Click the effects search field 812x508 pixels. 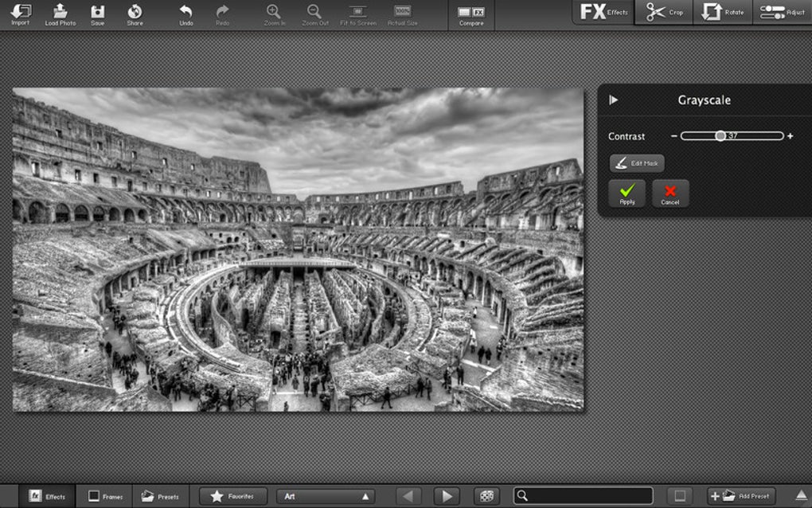(x=584, y=496)
